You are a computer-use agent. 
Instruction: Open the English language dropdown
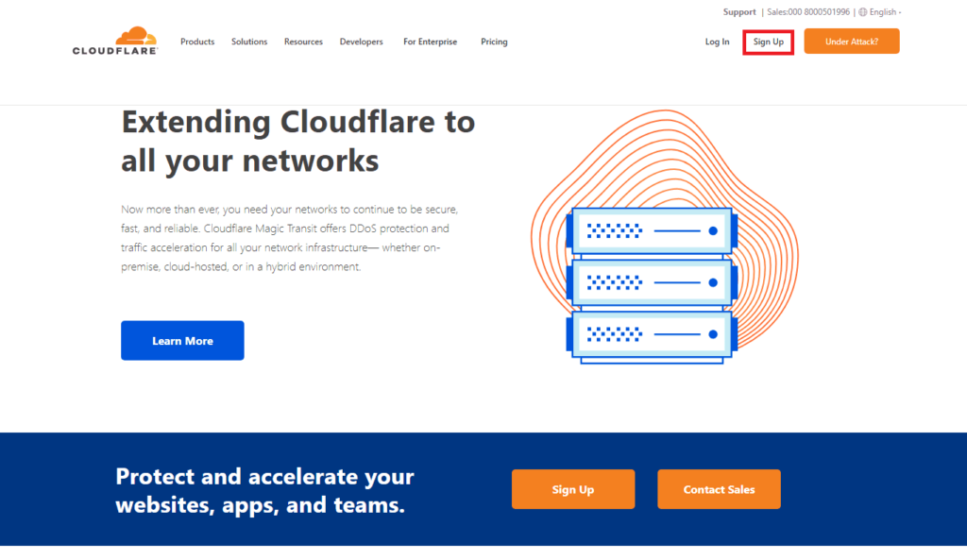pyautogui.click(x=884, y=11)
